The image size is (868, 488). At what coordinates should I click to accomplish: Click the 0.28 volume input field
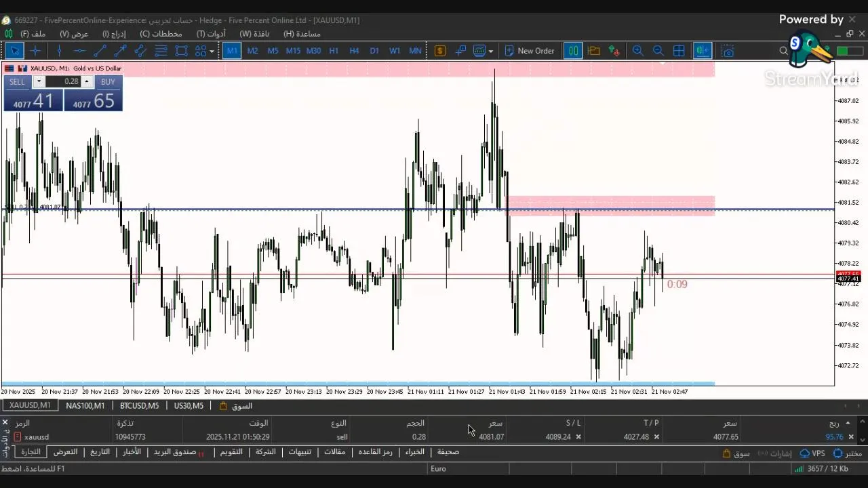tap(62, 81)
